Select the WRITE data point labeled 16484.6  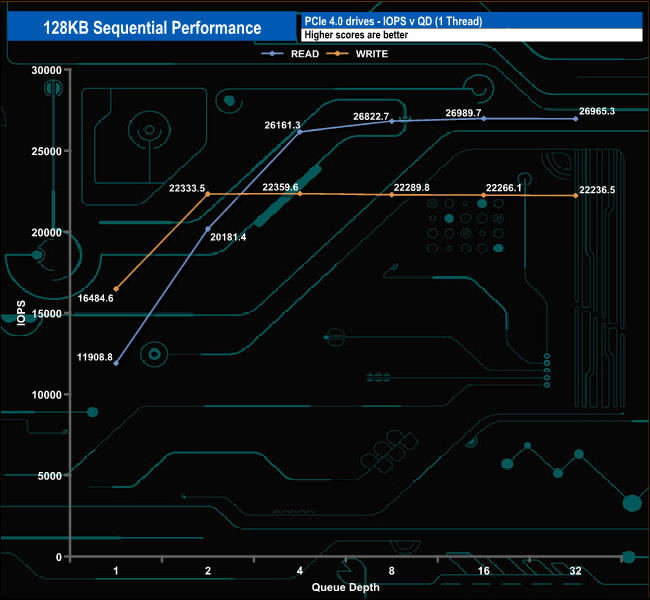[x=116, y=289]
